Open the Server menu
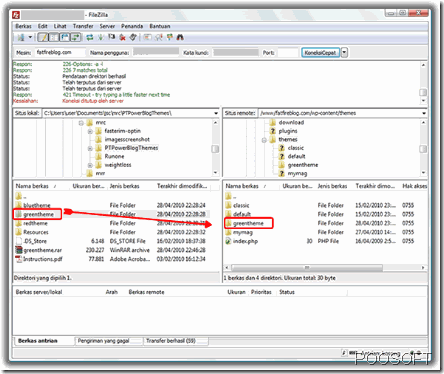 [x=107, y=26]
